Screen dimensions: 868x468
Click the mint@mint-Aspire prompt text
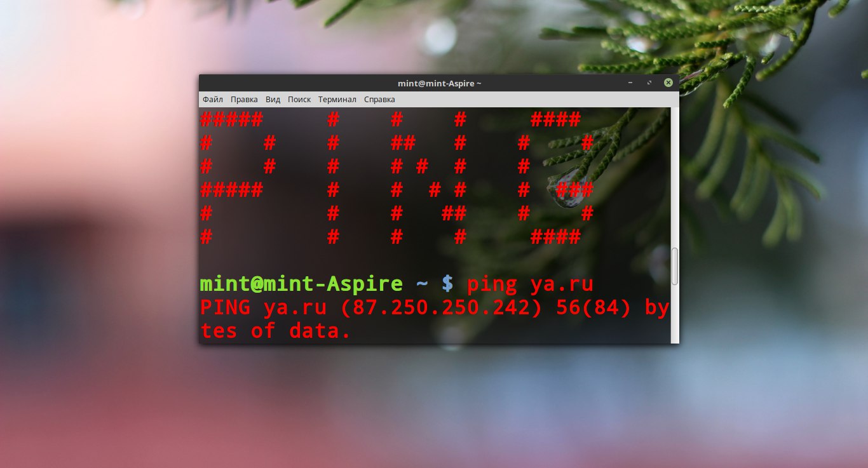point(301,284)
